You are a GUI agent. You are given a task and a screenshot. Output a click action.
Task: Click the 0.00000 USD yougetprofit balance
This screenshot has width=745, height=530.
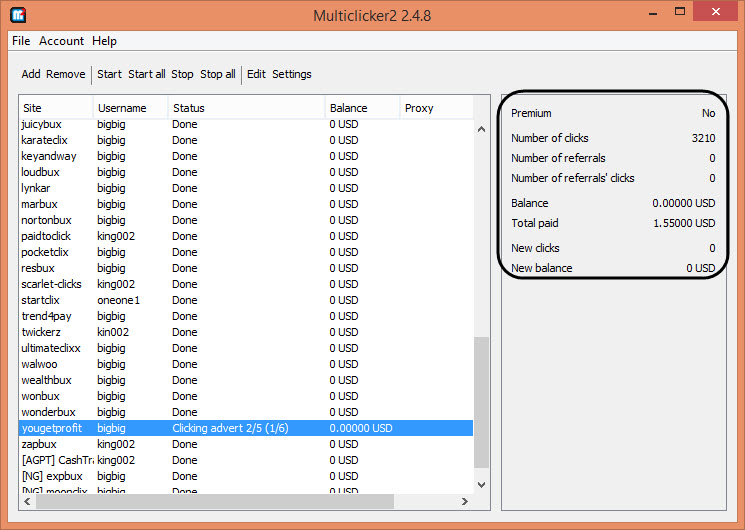pyautogui.click(x=361, y=428)
